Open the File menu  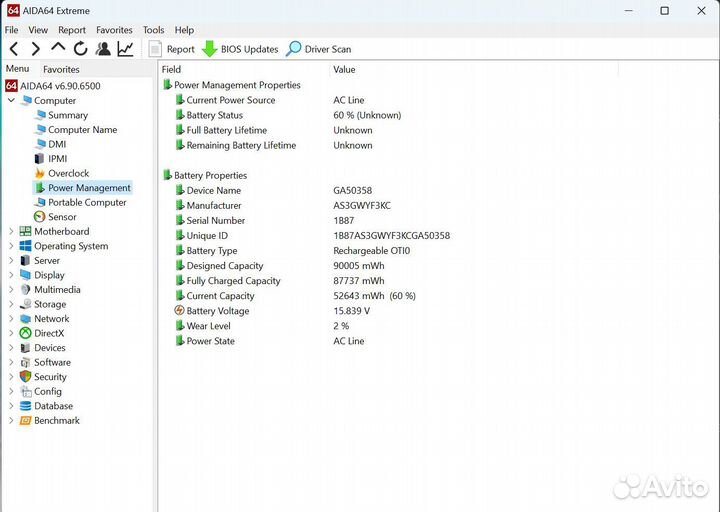(x=11, y=30)
